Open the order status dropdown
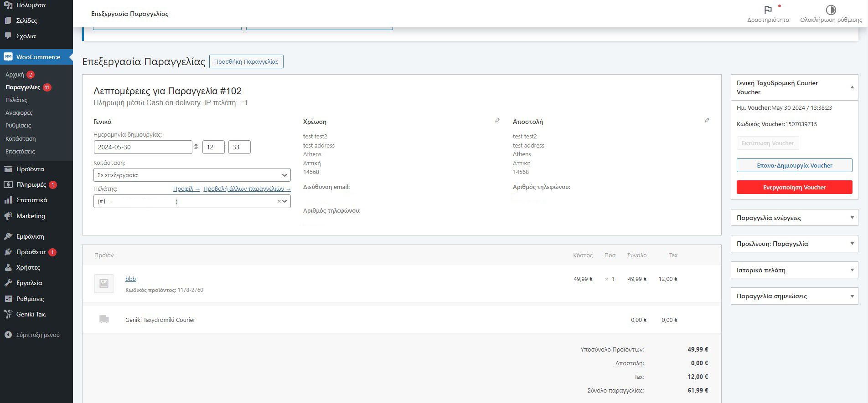The image size is (868, 403). (x=192, y=175)
